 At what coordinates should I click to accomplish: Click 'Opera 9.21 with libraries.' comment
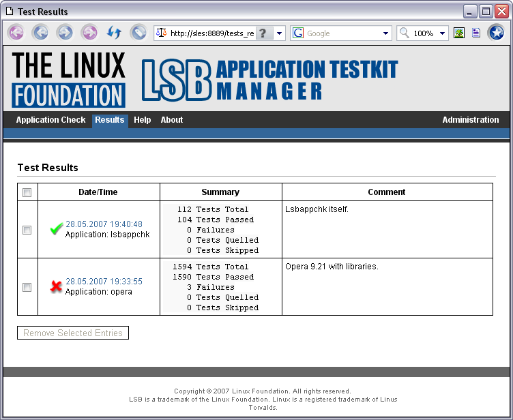[x=332, y=267]
